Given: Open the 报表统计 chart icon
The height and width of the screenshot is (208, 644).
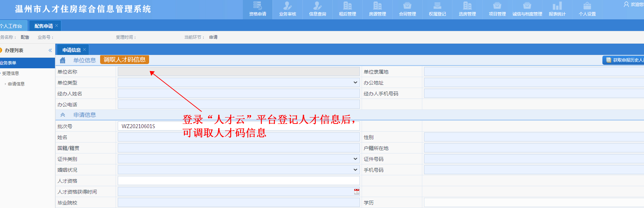Looking at the screenshot, I should pyautogui.click(x=557, y=6).
